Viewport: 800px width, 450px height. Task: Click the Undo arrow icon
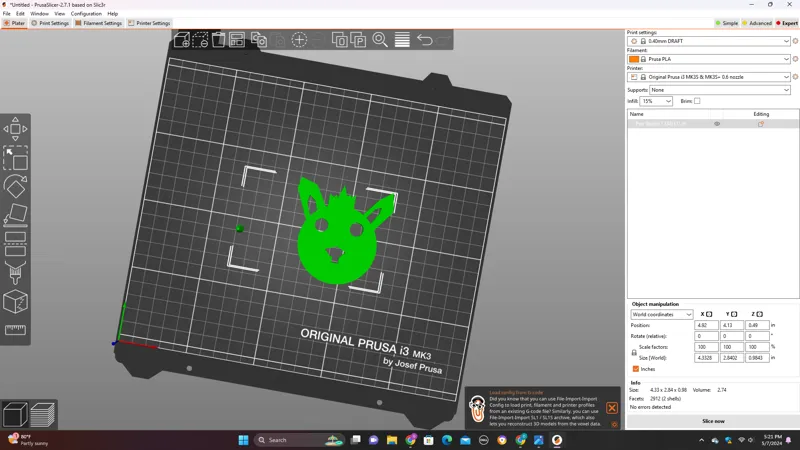coord(424,40)
